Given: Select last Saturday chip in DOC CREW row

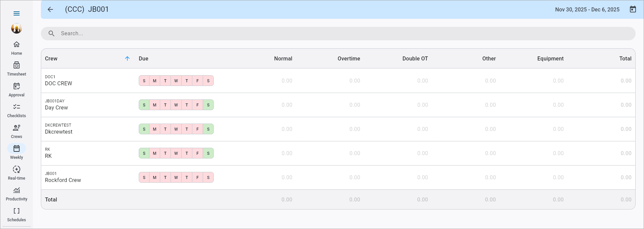Looking at the screenshot, I should 208,81.
